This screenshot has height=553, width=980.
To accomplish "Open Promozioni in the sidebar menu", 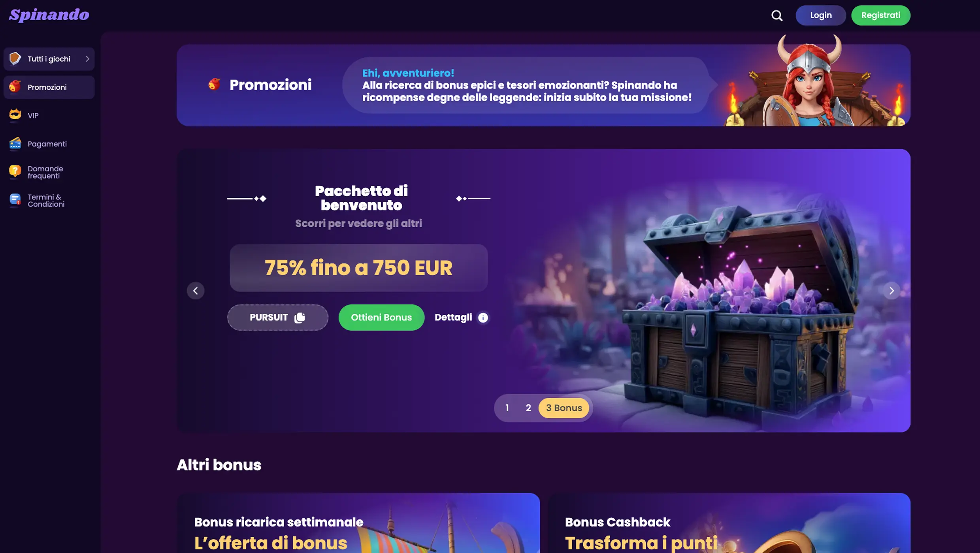I will pos(49,87).
